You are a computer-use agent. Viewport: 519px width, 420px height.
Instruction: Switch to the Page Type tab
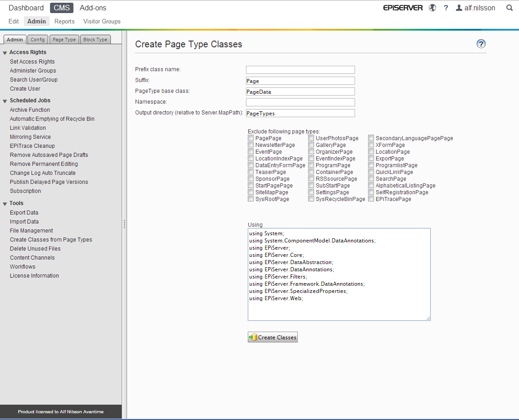(x=64, y=40)
